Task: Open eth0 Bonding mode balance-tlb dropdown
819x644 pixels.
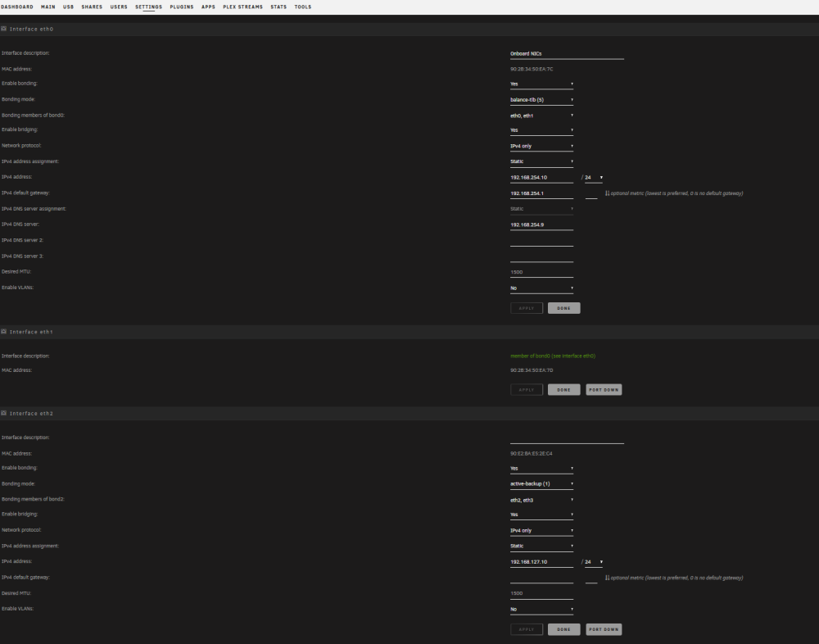Action: coord(541,99)
